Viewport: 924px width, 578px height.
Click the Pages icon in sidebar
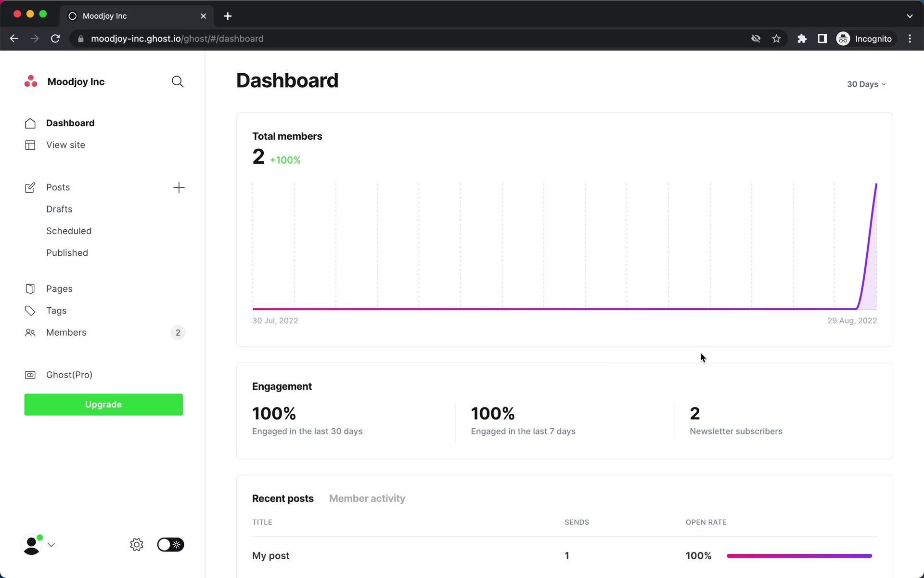(x=30, y=289)
